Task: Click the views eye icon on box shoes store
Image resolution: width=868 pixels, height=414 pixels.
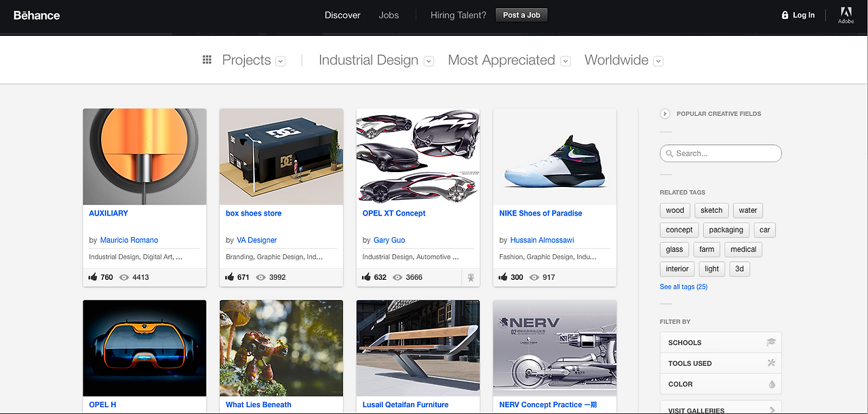Action: (x=261, y=277)
